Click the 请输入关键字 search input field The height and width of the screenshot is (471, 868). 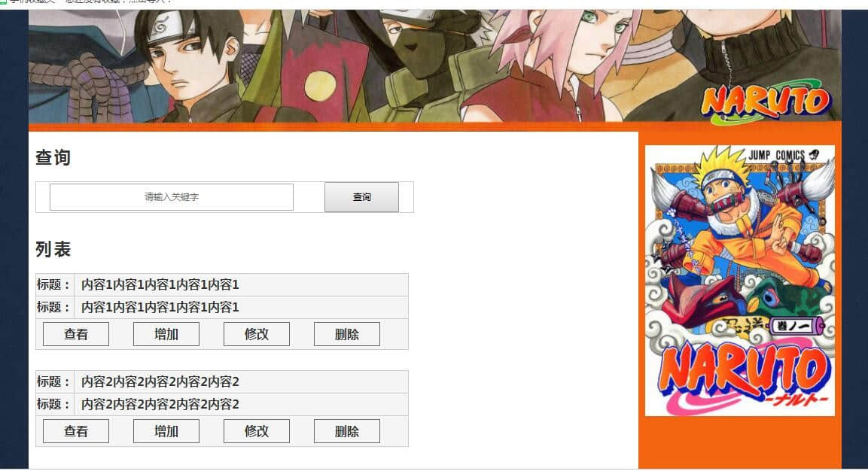171,197
